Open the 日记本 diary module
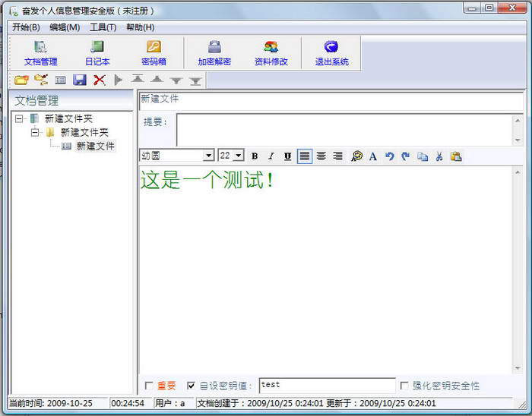 tap(97, 53)
